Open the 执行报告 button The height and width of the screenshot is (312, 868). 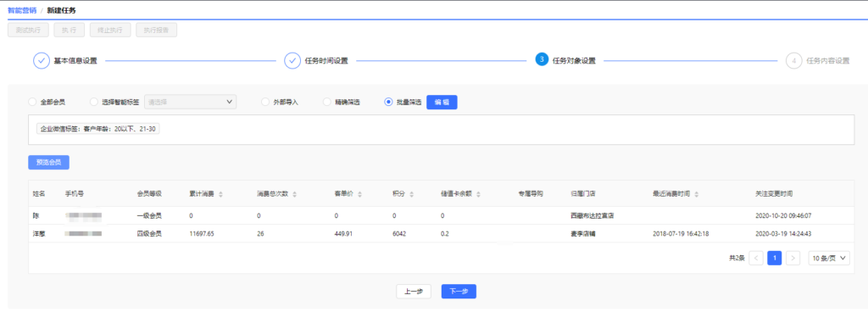[157, 30]
